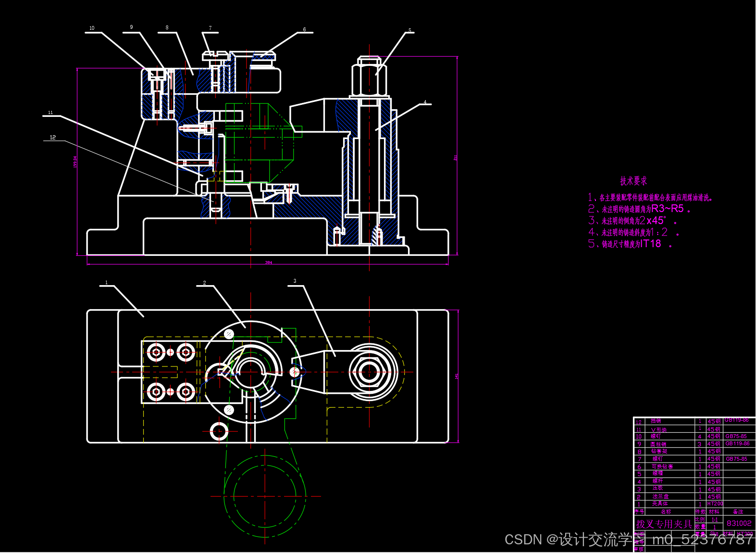Click technical requirement line 1 about 煤油清洗
This screenshot has height=553, width=756.
pyautogui.click(x=650, y=197)
